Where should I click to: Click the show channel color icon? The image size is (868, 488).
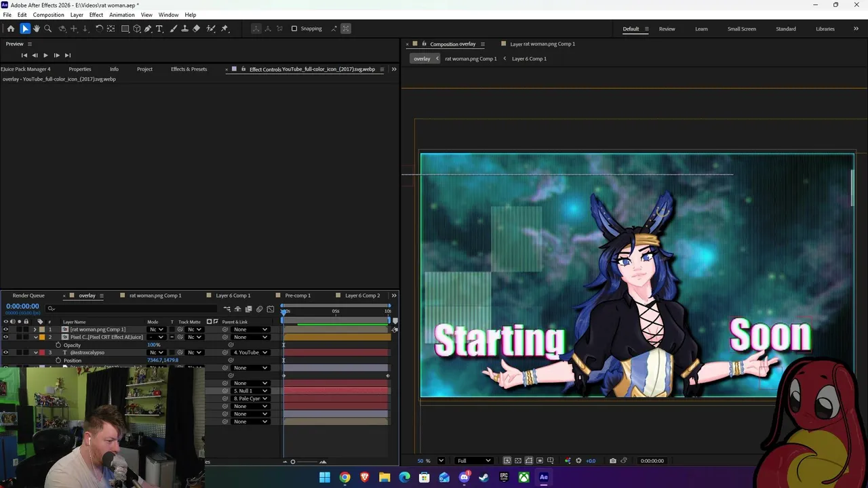pos(568,461)
